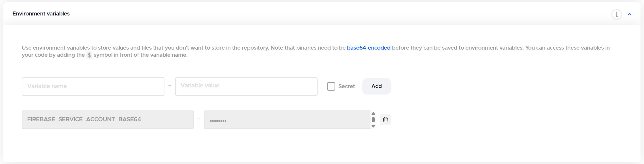Delete the FIREBASE_SERVICE_ACCOUNT_BASE64 variable with the trash icon
Screen dimensions: 644x164
click(x=385, y=120)
